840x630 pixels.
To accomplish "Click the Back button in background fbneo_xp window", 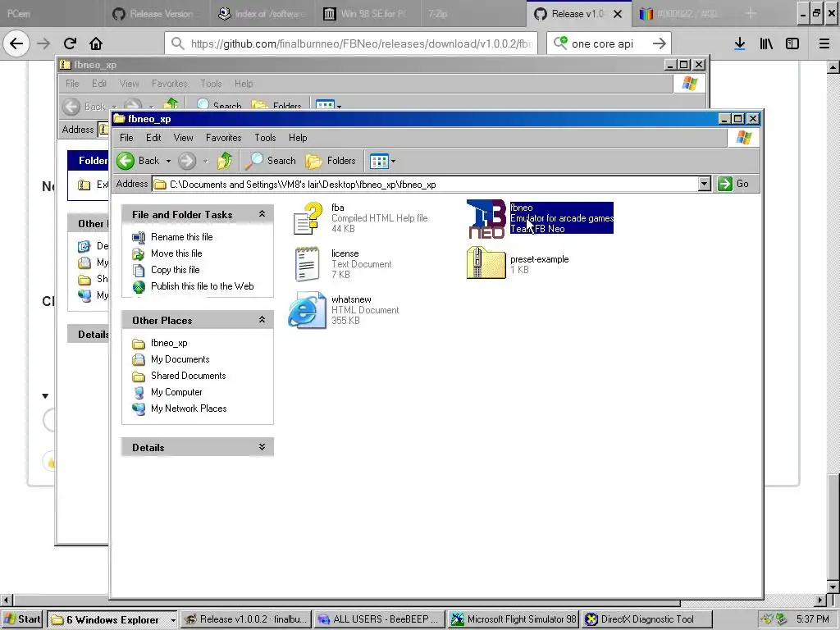I will tap(85, 107).
